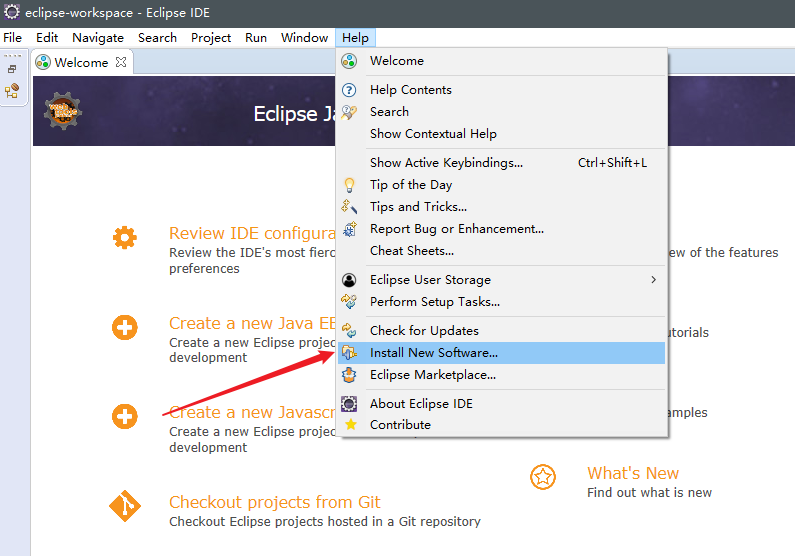Screen dimensions: 795x556
Task: Click the Eclipse User Storage avatar icon
Action: coord(349,280)
